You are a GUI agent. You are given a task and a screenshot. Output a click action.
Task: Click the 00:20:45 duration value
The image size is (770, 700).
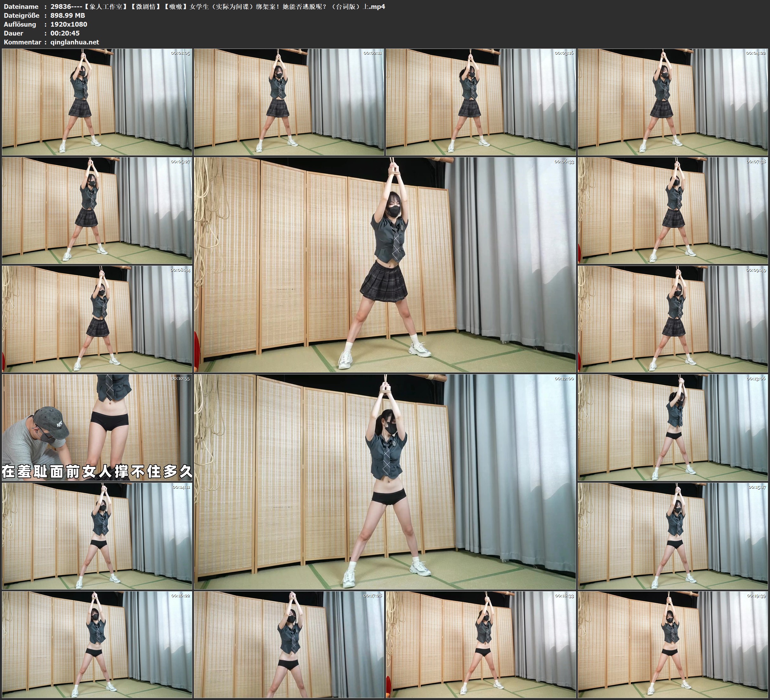pyautogui.click(x=65, y=33)
